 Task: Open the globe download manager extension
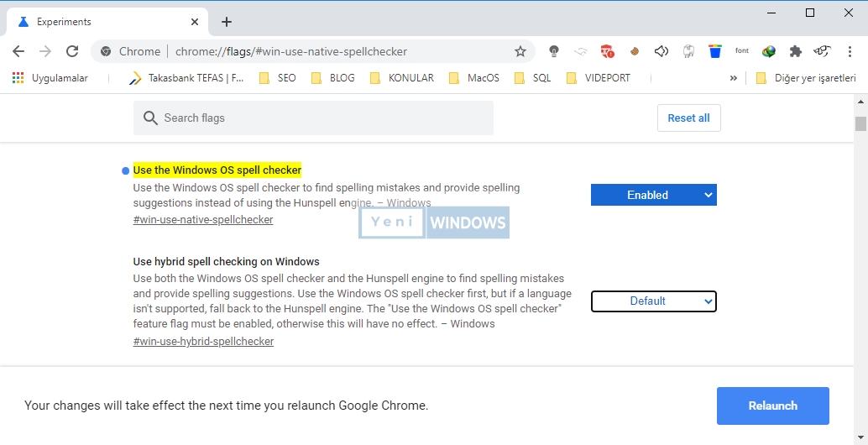[x=769, y=51]
